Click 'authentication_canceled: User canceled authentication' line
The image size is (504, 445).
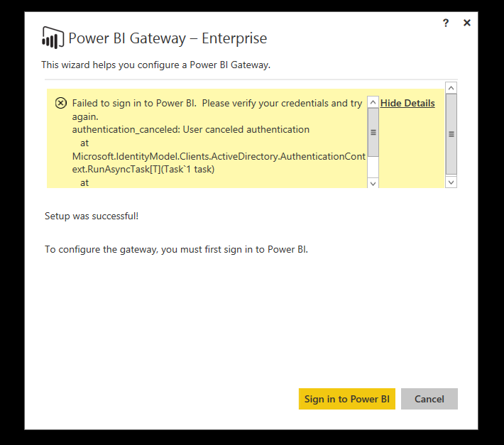[191, 129]
